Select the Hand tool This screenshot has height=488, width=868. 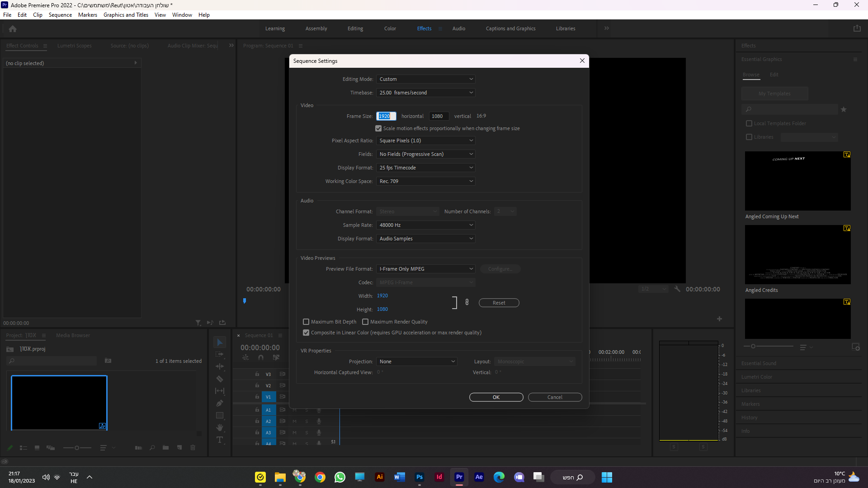[220, 427]
